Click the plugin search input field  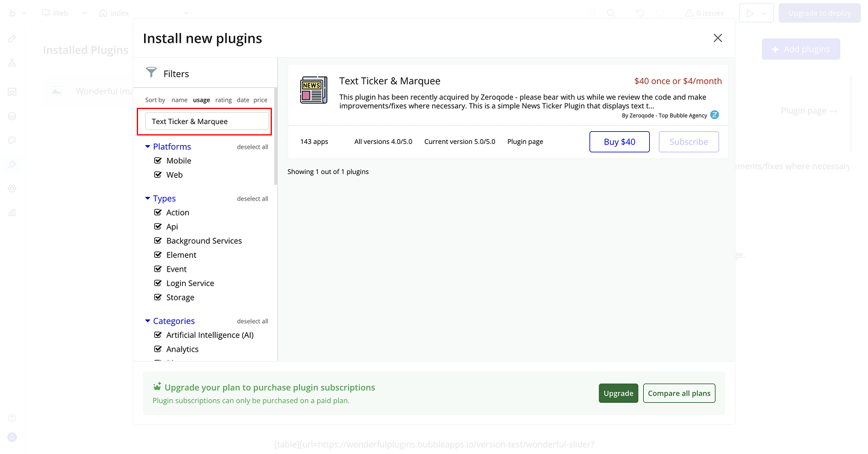[x=207, y=121]
